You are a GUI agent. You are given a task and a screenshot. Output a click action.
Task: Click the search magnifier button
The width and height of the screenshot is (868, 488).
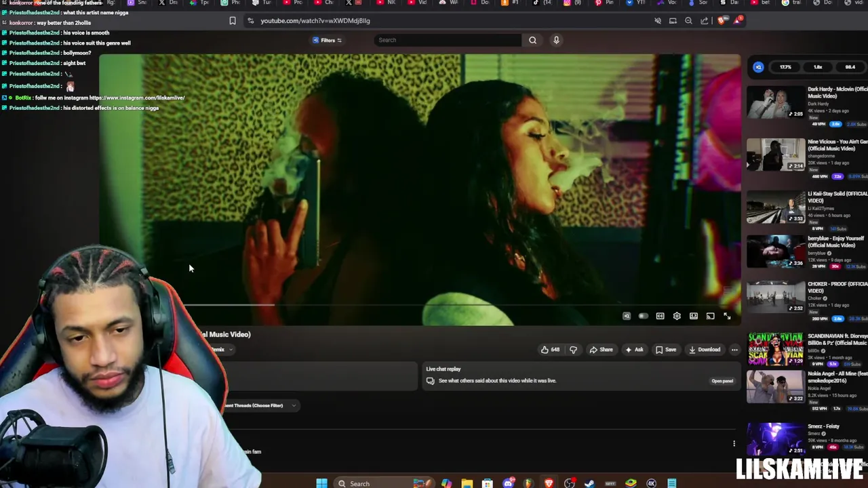click(532, 40)
